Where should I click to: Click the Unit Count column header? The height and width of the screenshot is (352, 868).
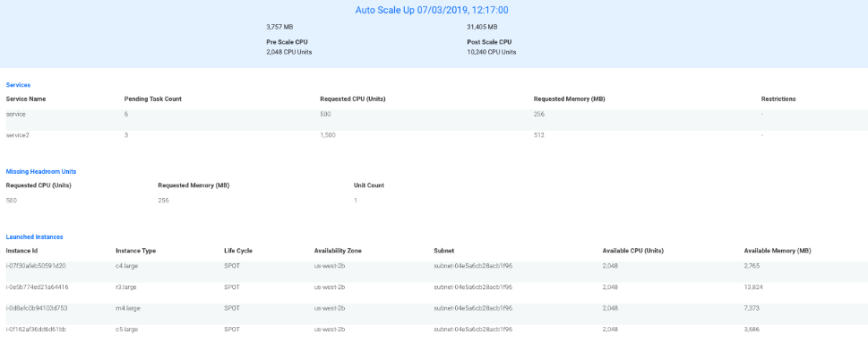369,185
